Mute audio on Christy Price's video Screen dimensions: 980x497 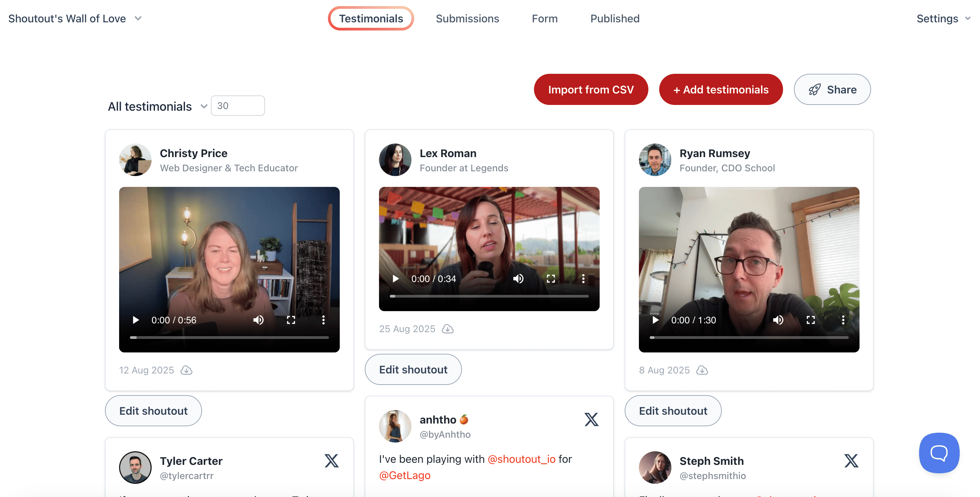[x=258, y=320]
